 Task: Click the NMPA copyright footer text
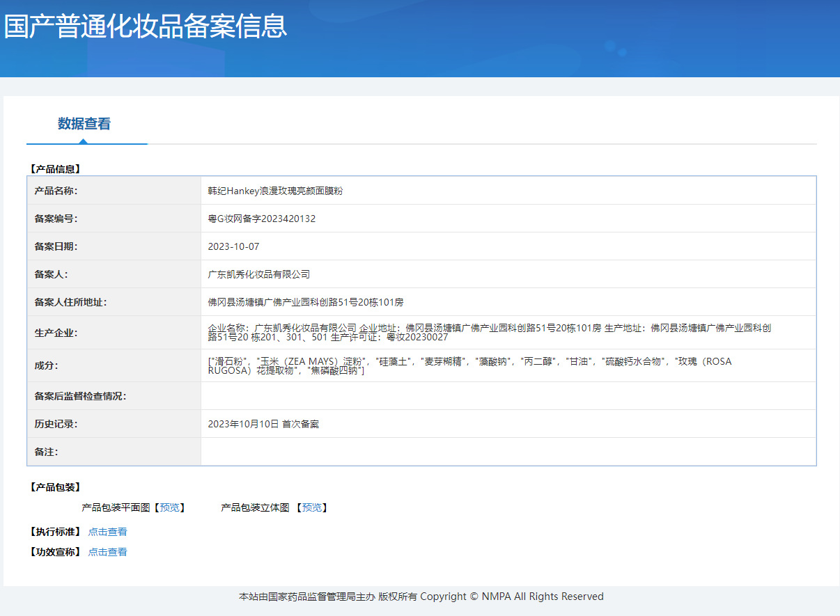click(421, 597)
